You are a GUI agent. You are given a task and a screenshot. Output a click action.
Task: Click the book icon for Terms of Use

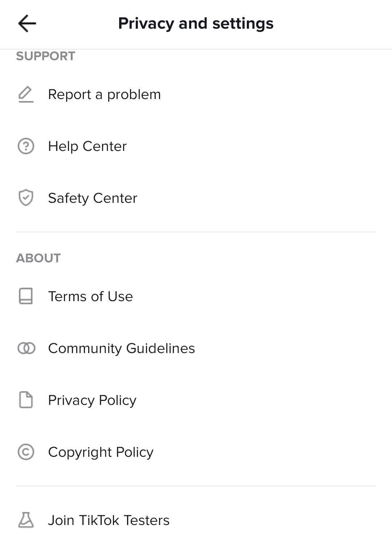[26, 296]
